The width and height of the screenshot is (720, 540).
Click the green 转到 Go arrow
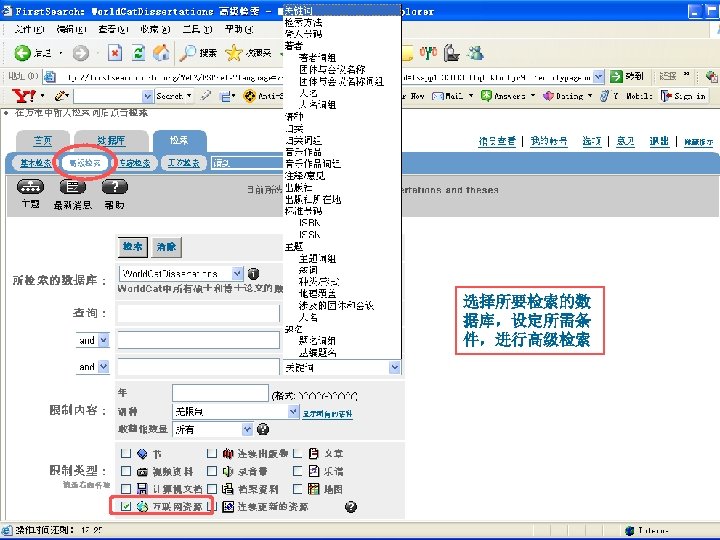point(616,76)
